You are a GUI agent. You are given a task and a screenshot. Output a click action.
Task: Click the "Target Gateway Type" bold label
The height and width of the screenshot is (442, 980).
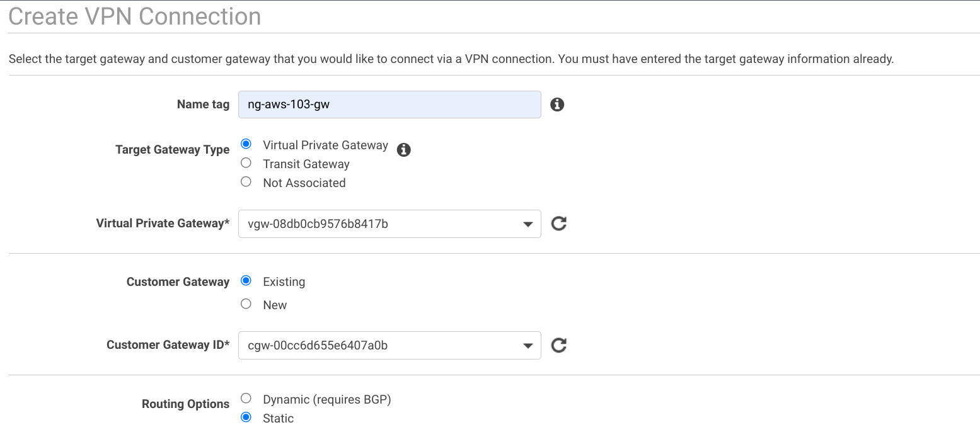pos(172,150)
